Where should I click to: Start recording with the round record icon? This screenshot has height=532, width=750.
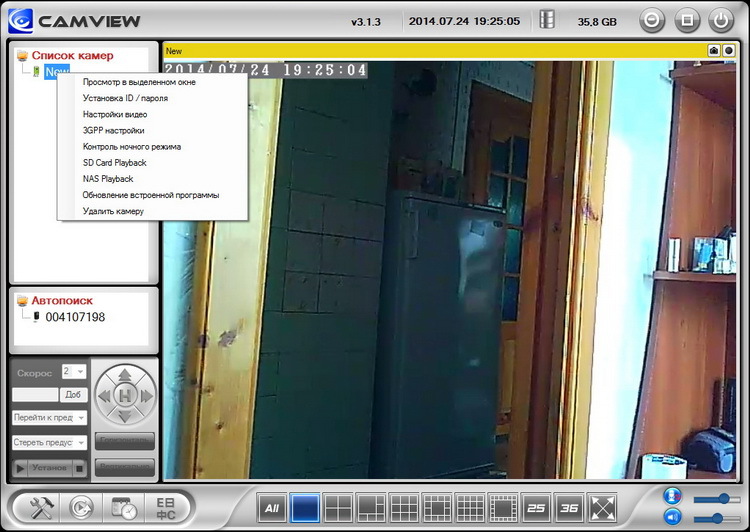click(729, 51)
